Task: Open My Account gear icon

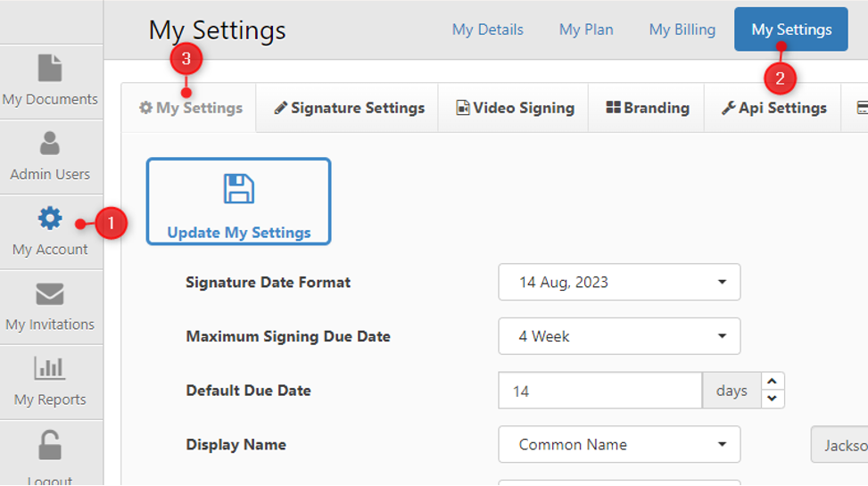Action: click(x=50, y=218)
